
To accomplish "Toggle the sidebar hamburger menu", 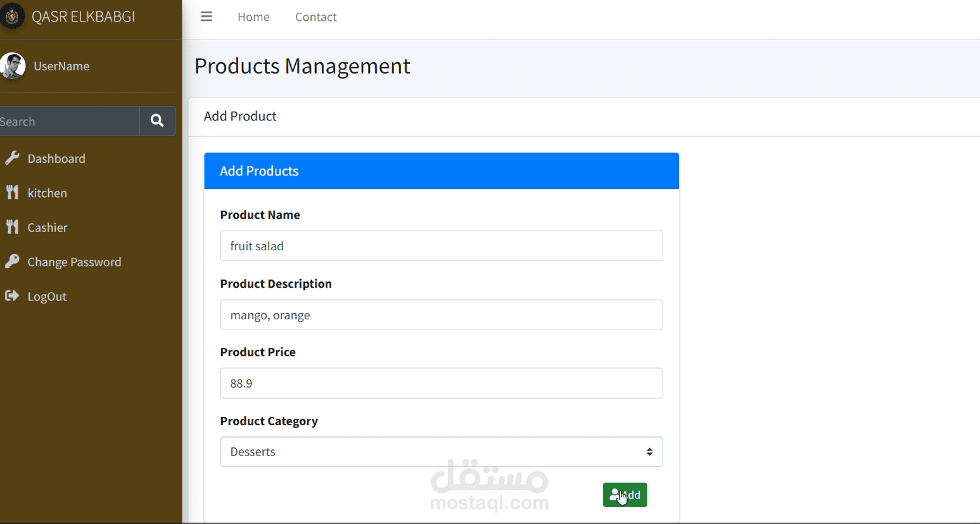I will click(207, 16).
